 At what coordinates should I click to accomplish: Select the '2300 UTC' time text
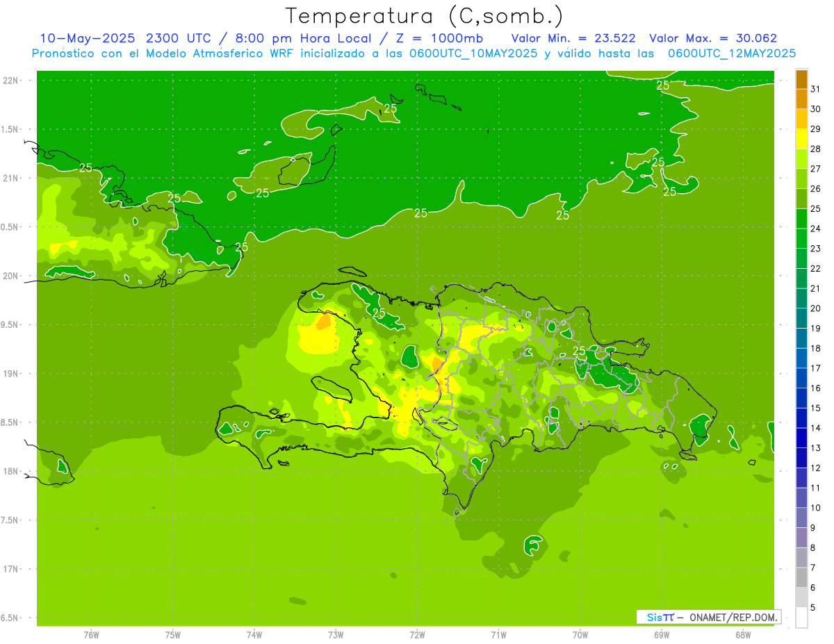click(178, 38)
